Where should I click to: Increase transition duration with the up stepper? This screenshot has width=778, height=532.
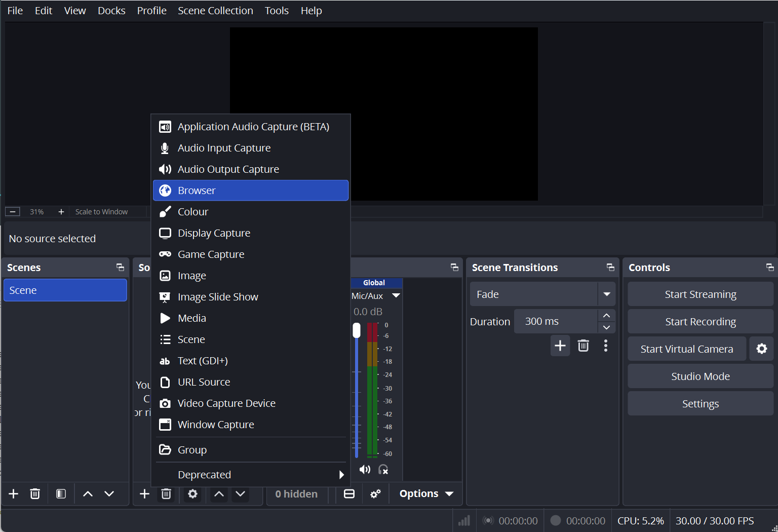[606, 315]
